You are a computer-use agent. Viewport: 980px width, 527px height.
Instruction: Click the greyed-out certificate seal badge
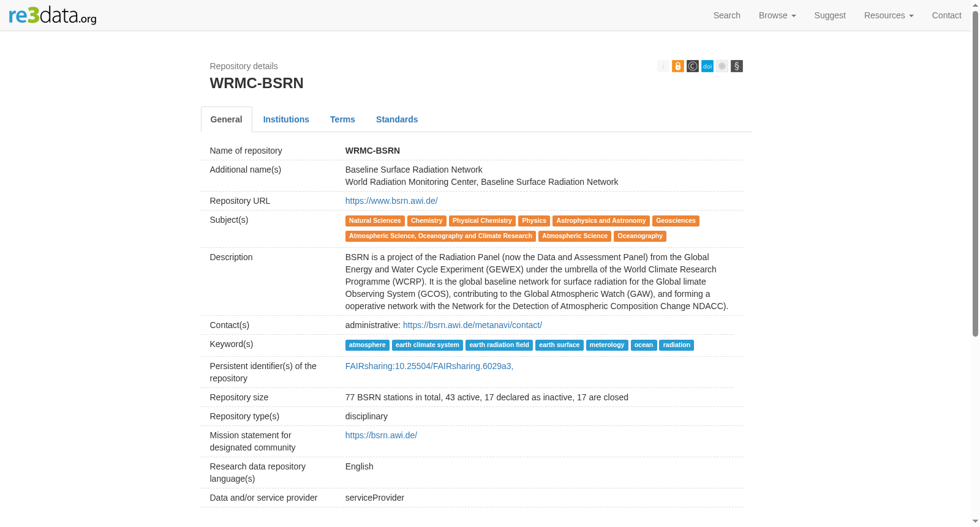pyautogui.click(x=722, y=66)
